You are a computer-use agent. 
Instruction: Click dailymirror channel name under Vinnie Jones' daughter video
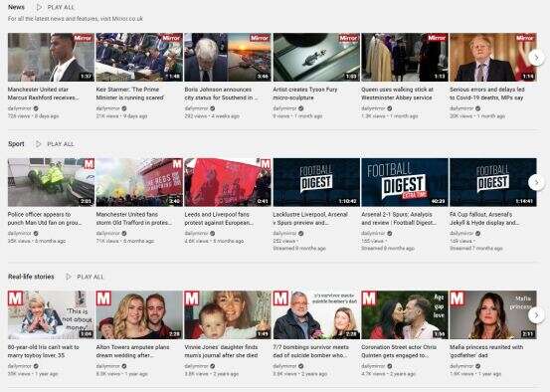[x=197, y=366]
